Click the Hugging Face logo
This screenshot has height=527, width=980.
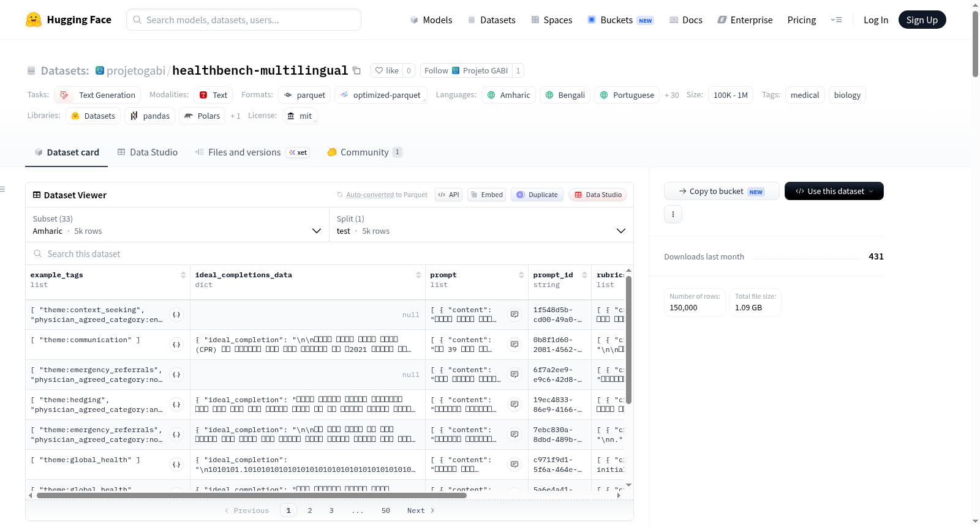[68, 20]
